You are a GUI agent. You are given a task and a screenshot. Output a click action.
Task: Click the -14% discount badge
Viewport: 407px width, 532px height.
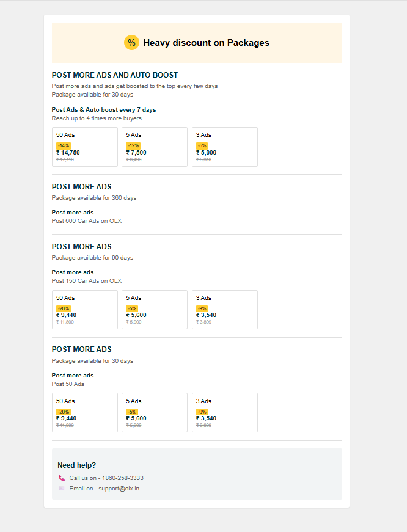point(64,145)
